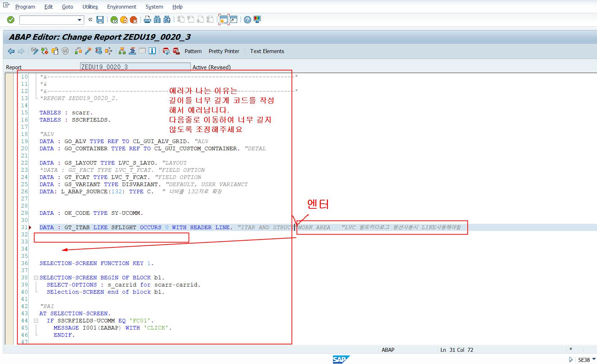
Task: Display the navigation window icon
Action: 132,51
